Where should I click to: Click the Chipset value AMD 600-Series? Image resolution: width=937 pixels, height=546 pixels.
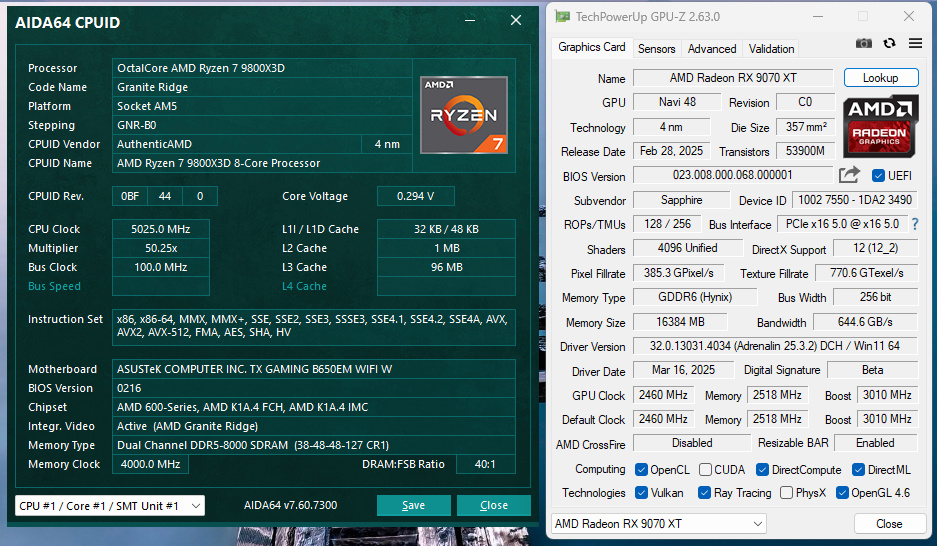(314, 407)
